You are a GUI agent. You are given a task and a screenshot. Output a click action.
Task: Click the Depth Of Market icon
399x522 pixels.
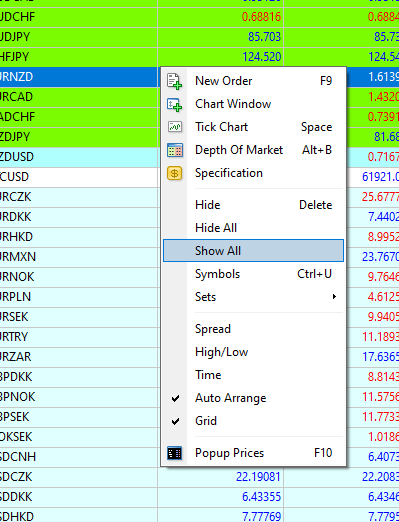pos(174,150)
